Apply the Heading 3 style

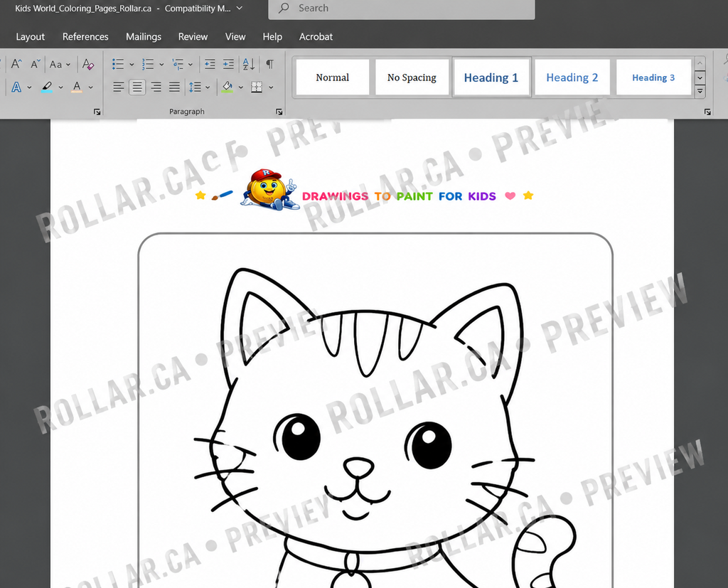coord(653,77)
